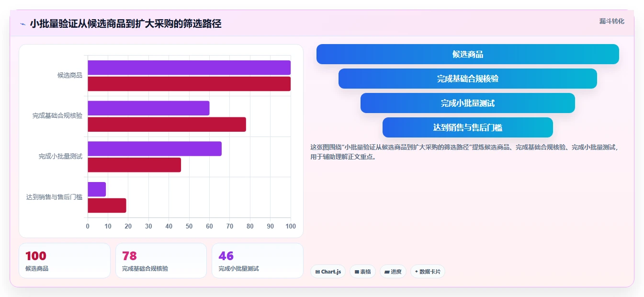Click the 表格 tag chip
This screenshot has height=297, width=644.
(x=362, y=272)
